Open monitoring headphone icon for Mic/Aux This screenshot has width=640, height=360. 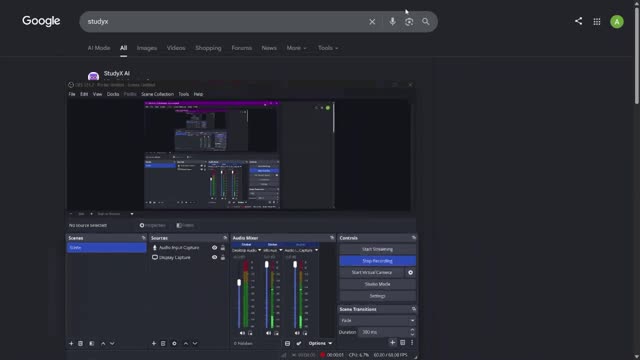pyautogui.click(x=276, y=333)
